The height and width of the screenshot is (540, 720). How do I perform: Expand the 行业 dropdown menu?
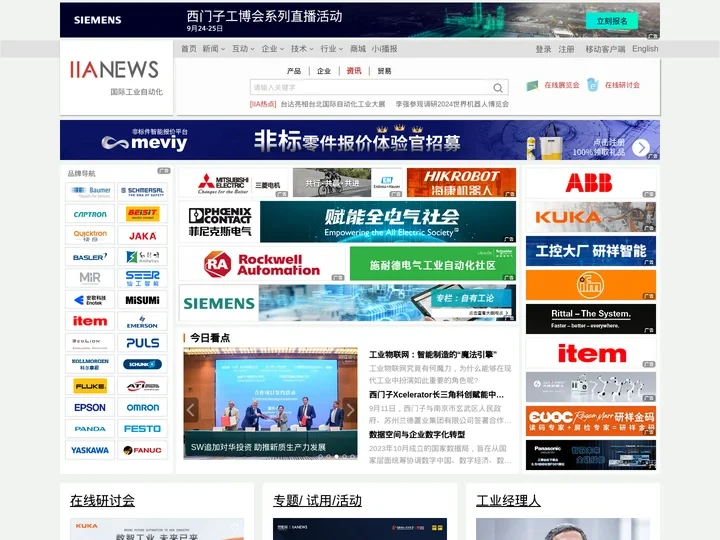pyautogui.click(x=332, y=49)
